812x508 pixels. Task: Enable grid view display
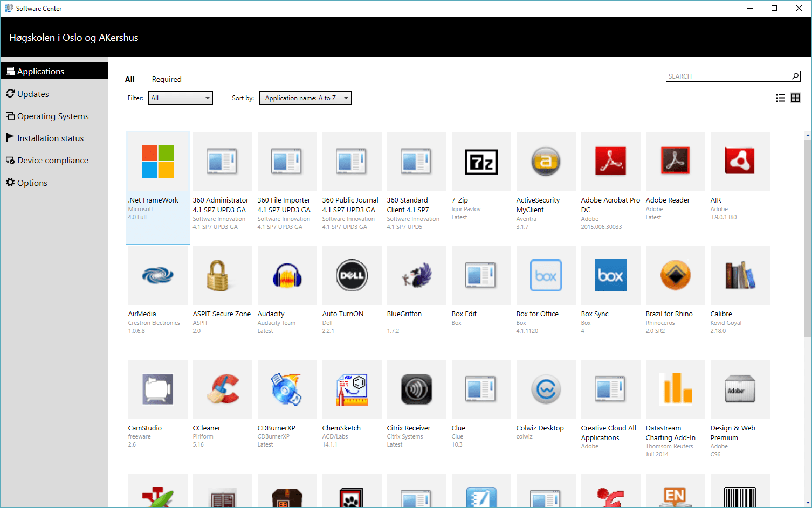(795, 98)
